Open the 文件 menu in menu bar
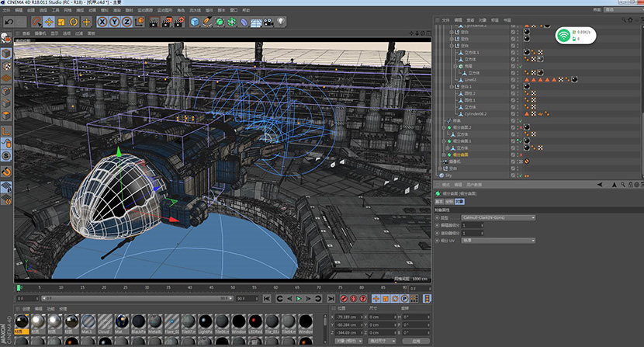644x347 pixels. 7,11
